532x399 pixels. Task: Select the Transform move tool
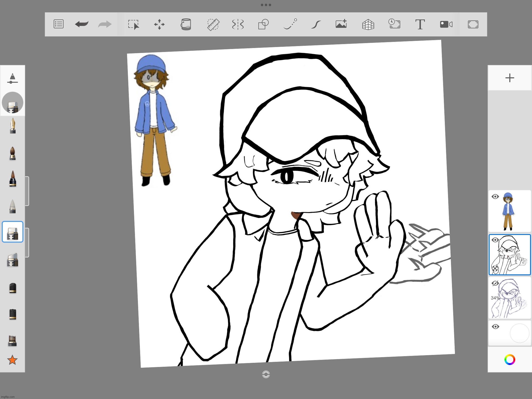[159, 24]
